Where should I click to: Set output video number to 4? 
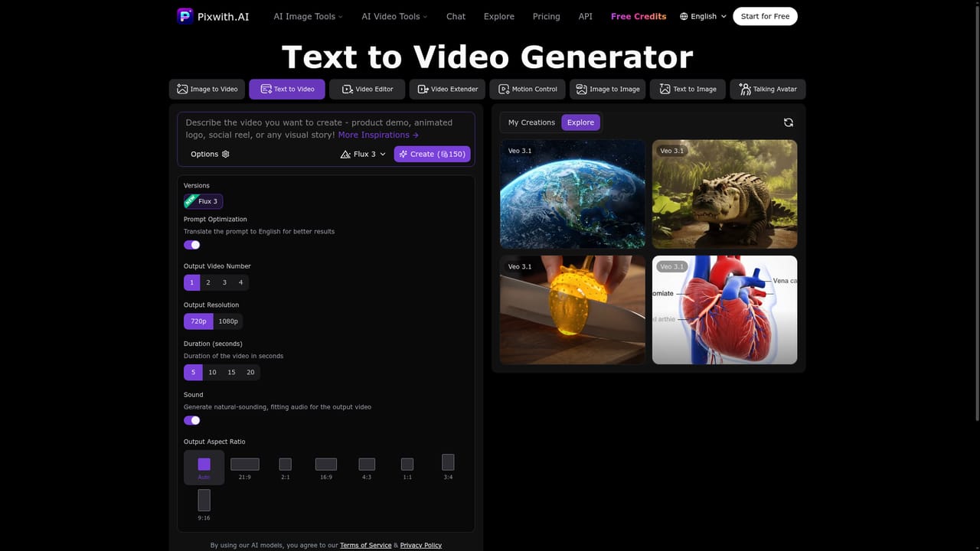click(240, 282)
